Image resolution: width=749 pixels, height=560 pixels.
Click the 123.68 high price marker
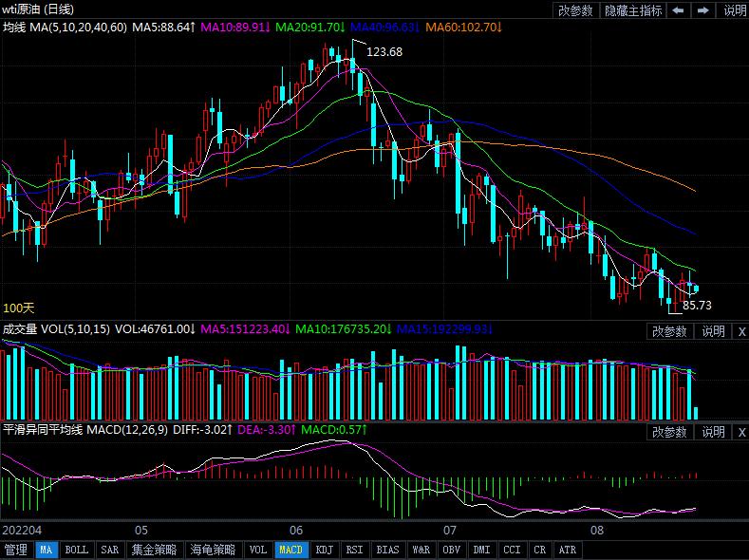coord(384,52)
